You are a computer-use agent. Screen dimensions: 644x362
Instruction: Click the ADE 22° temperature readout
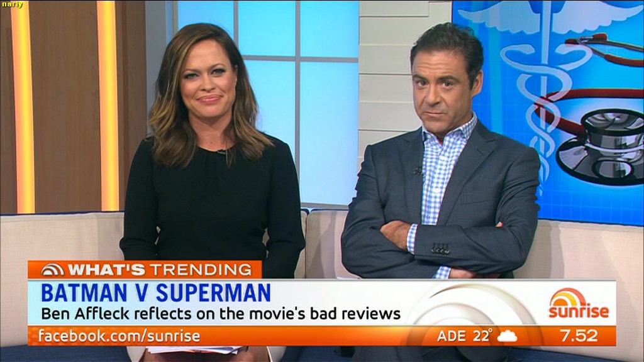click(465, 336)
